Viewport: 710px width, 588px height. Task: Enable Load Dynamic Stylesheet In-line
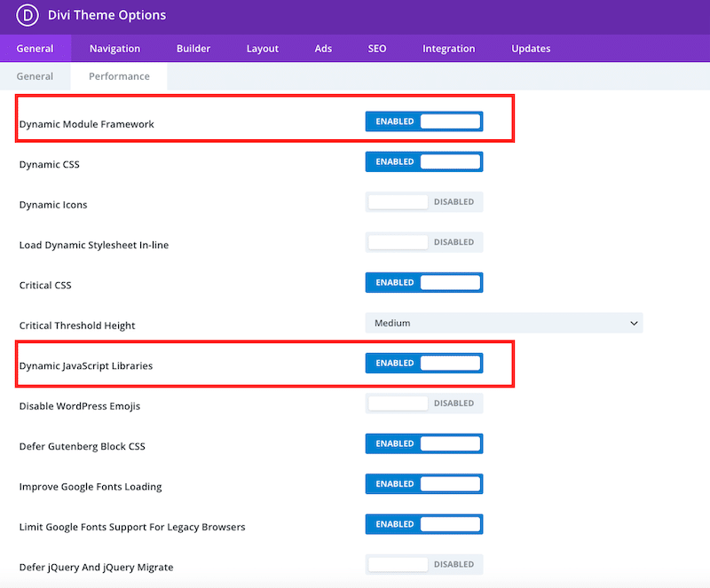click(x=423, y=241)
